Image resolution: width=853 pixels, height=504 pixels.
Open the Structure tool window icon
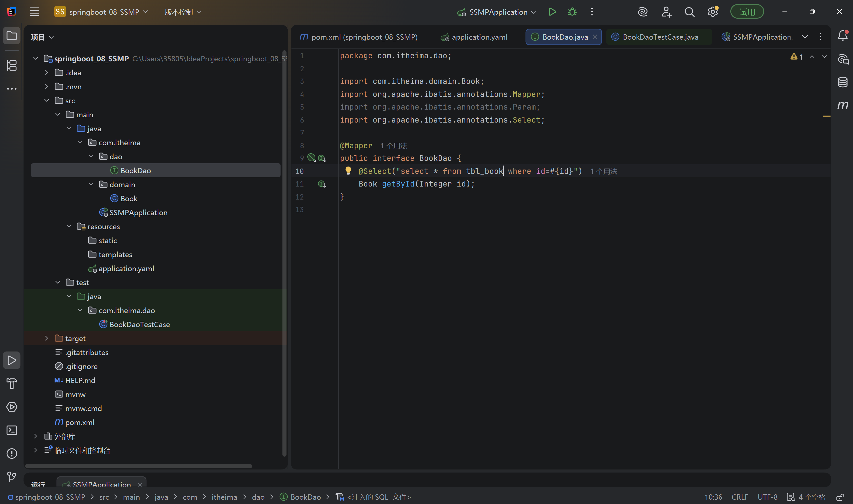click(x=12, y=66)
